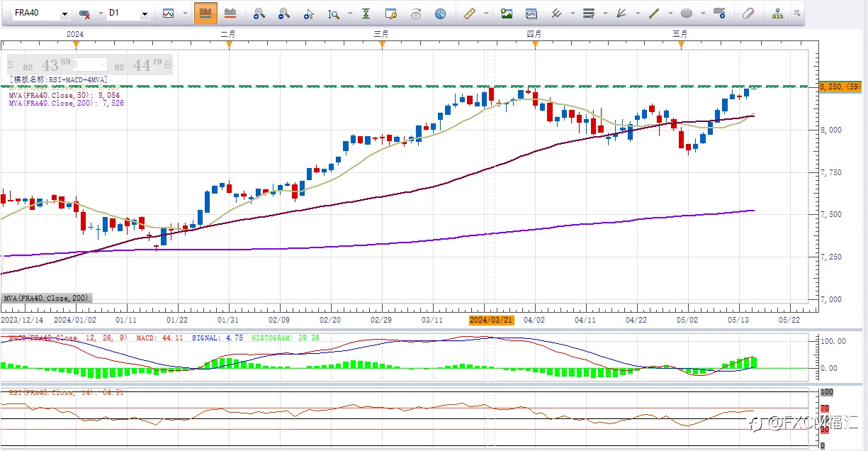Image resolution: width=868 pixels, height=451 pixels.
Task: Click the auto-fit vertical scale icon
Action: (366, 13)
